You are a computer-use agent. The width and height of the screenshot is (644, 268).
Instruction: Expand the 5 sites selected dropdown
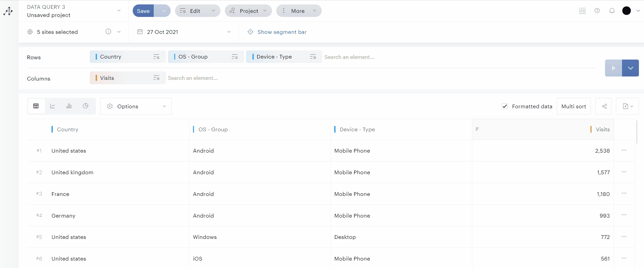119,32
